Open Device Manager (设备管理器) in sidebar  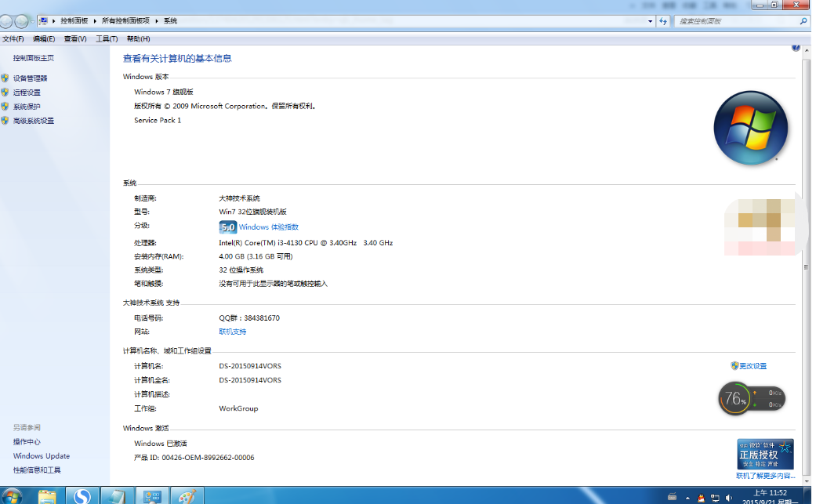coord(31,78)
